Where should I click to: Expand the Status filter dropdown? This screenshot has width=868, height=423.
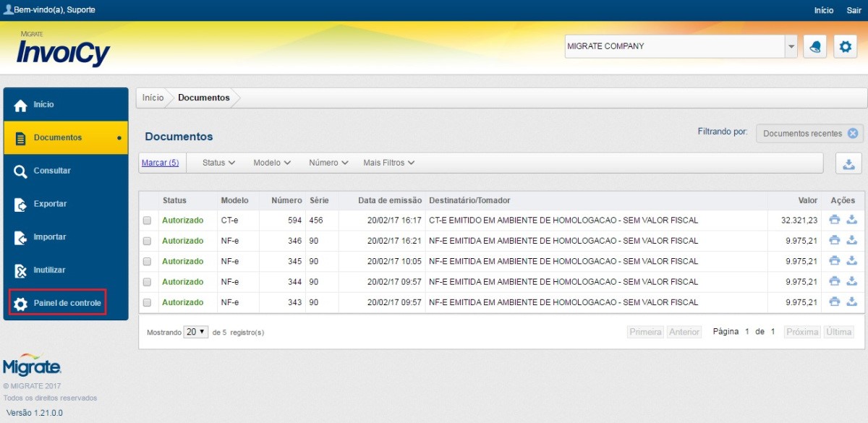tap(218, 163)
